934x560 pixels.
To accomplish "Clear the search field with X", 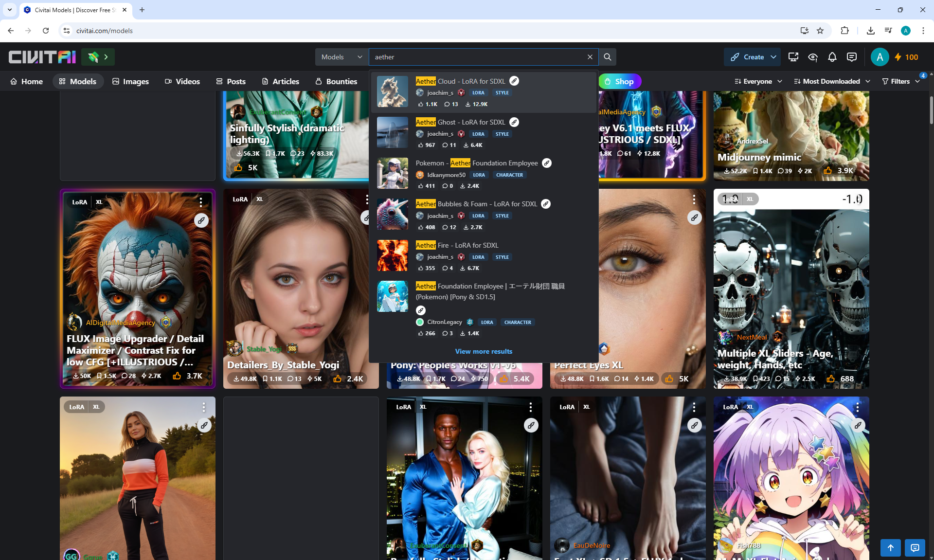I will (x=590, y=57).
